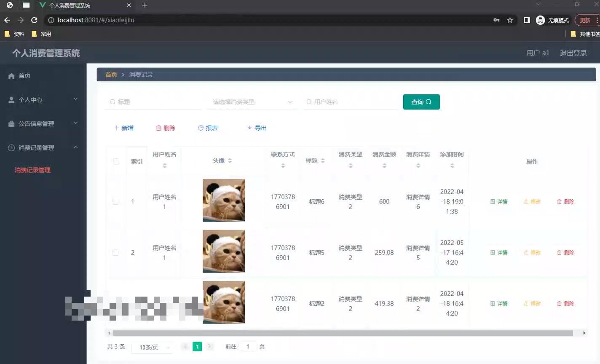
Task: Click the 导出 export icon
Action: [249, 128]
